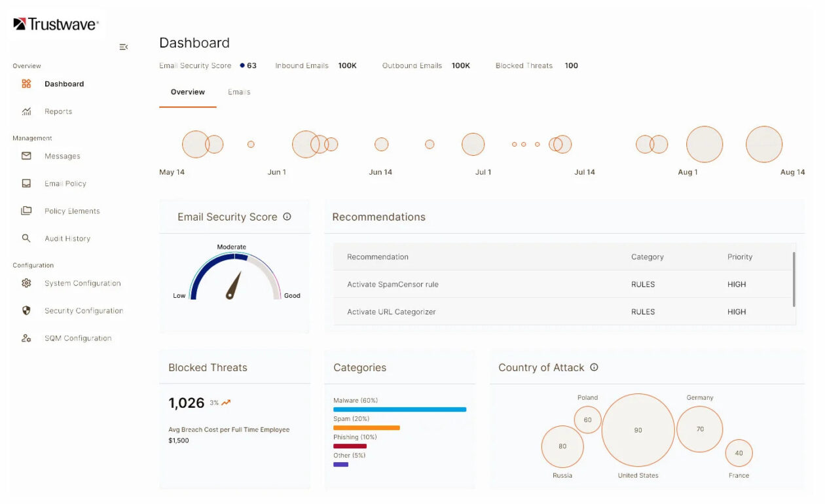Click the Dashboard grid icon in sidebar
The height and width of the screenshot is (504, 825).
click(x=26, y=84)
